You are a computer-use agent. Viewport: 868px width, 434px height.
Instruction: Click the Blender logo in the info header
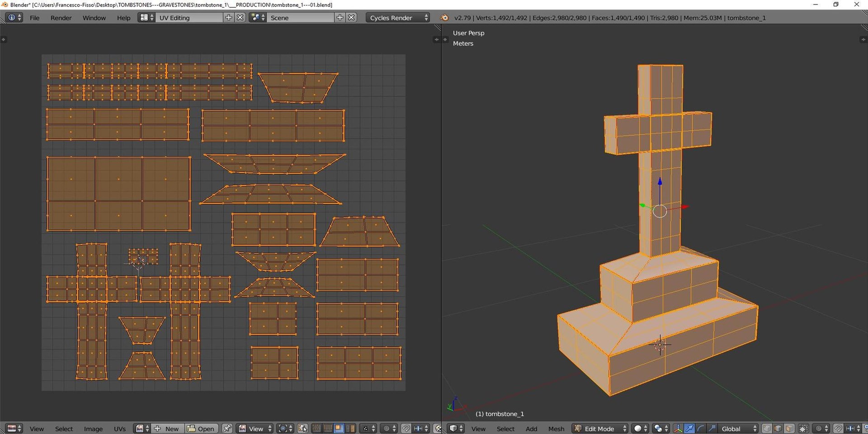point(444,18)
